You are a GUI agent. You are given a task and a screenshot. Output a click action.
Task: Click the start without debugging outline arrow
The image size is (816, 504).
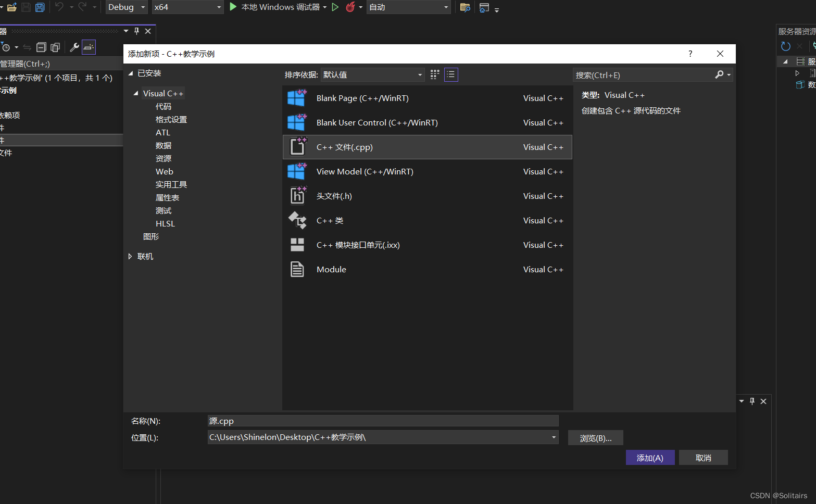click(x=335, y=7)
